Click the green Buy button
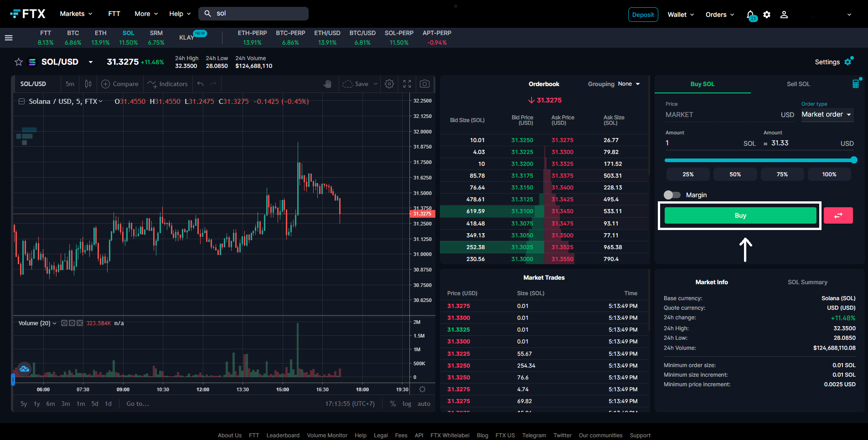The image size is (868, 440). pyautogui.click(x=740, y=215)
